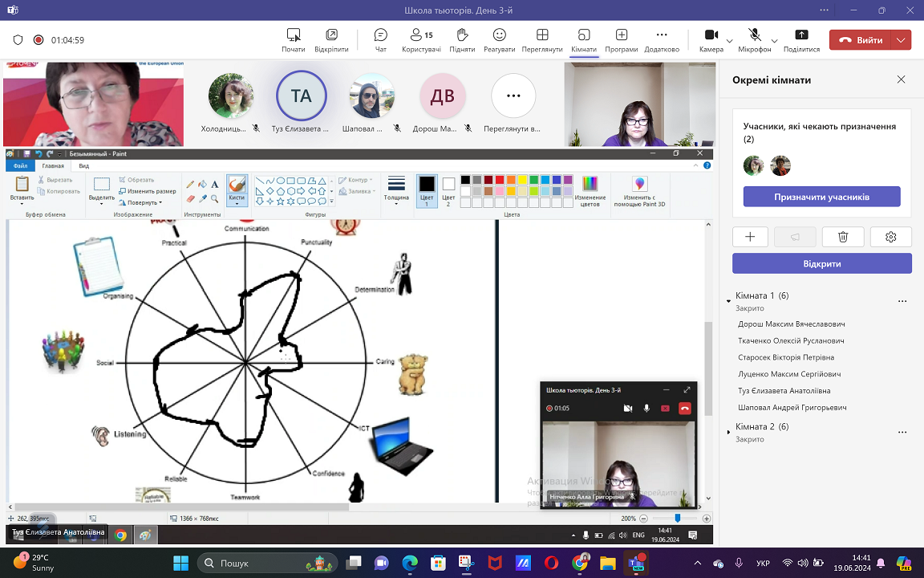This screenshot has width=924, height=578.
Task: Toggle microphone in the mini call window
Action: pyautogui.click(x=646, y=408)
